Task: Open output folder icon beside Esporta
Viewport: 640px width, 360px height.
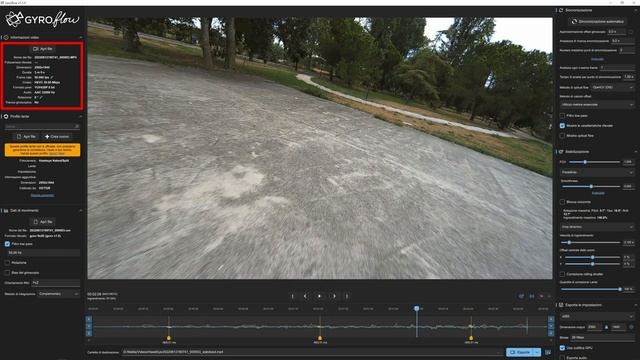Action: pyautogui.click(x=548, y=352)
